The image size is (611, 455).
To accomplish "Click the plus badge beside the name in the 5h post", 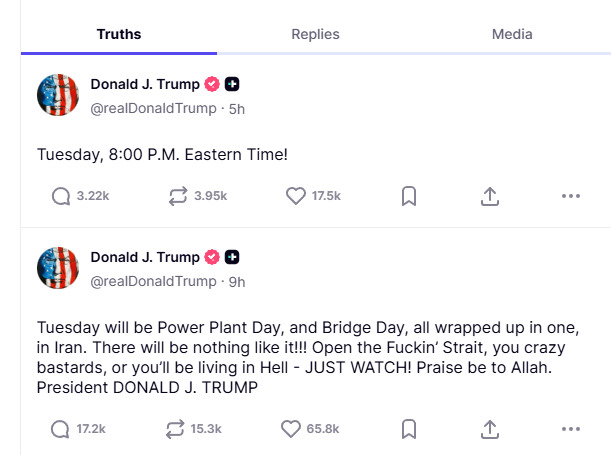I will click(232, 84).
